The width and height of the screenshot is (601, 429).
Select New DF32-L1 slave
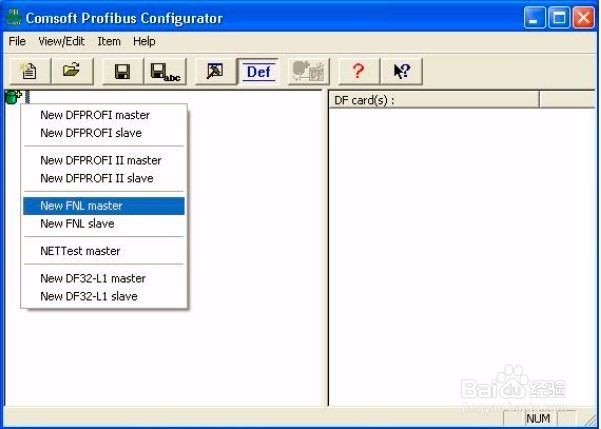(x=104, y=296)
